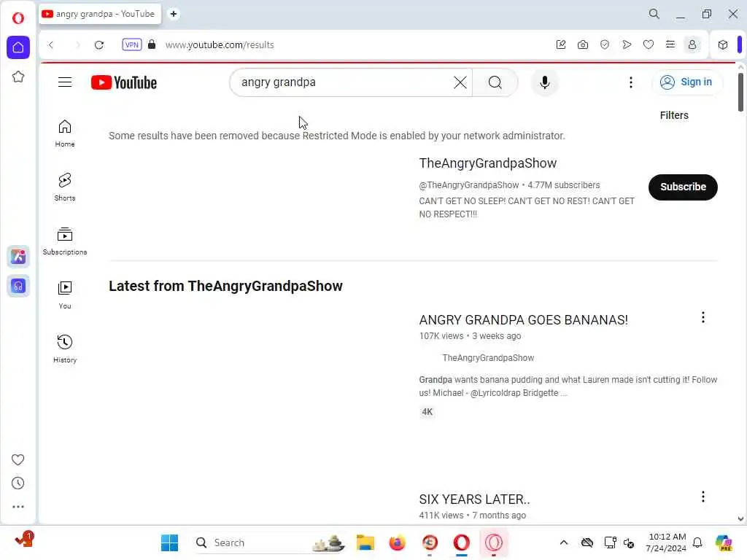This screenshot has height=560, width=747.
Task: Open a new tab with plus button
Action: point(174,14)
